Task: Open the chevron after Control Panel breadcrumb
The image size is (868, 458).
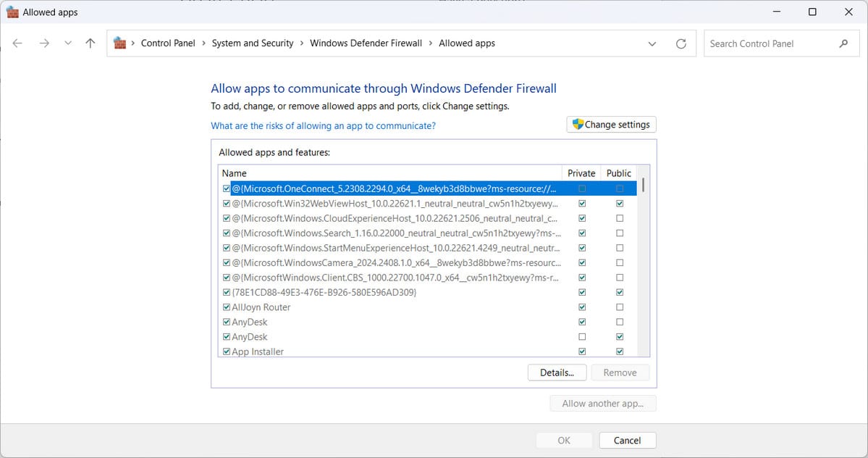Action: pos(203,43)
